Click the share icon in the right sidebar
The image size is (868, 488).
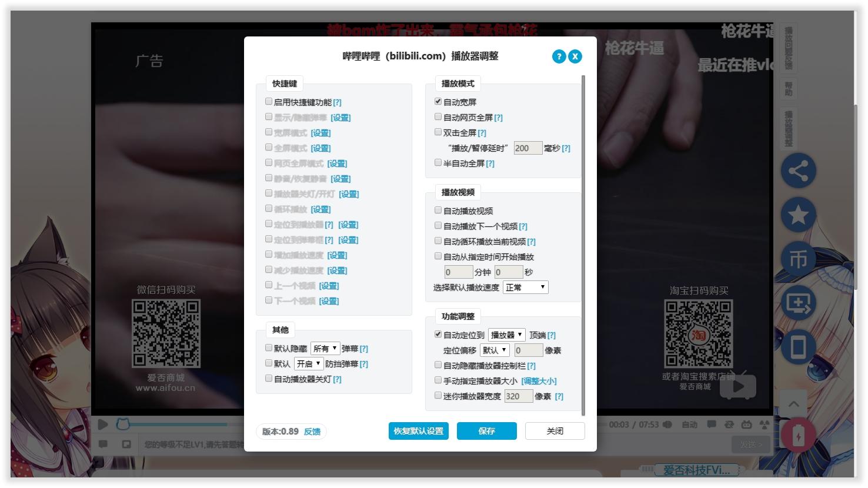point(798,171)
